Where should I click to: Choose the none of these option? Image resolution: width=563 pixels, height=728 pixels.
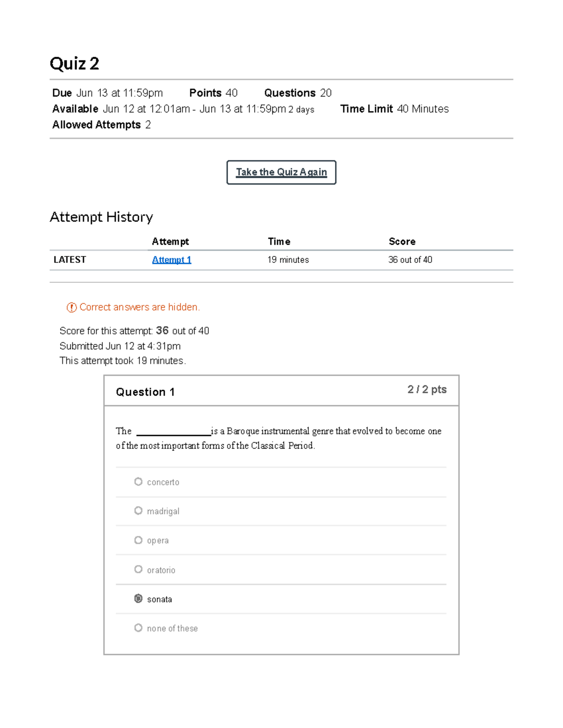tap(138, 628)
